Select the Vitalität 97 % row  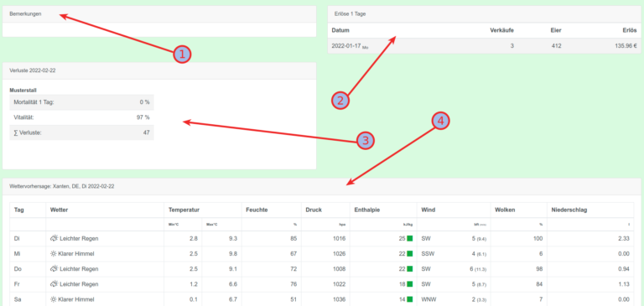(81, 117)
